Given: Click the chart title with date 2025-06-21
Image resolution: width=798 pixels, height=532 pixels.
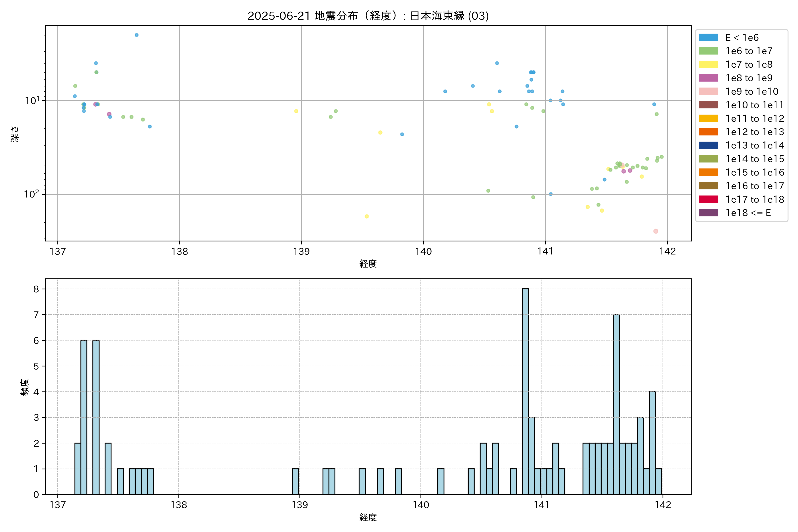Looking at the screenshot, I should click(368, 16).
